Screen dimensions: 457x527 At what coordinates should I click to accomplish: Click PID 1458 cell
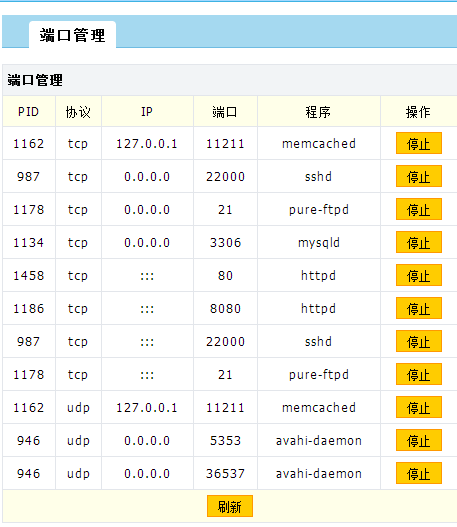29,275
